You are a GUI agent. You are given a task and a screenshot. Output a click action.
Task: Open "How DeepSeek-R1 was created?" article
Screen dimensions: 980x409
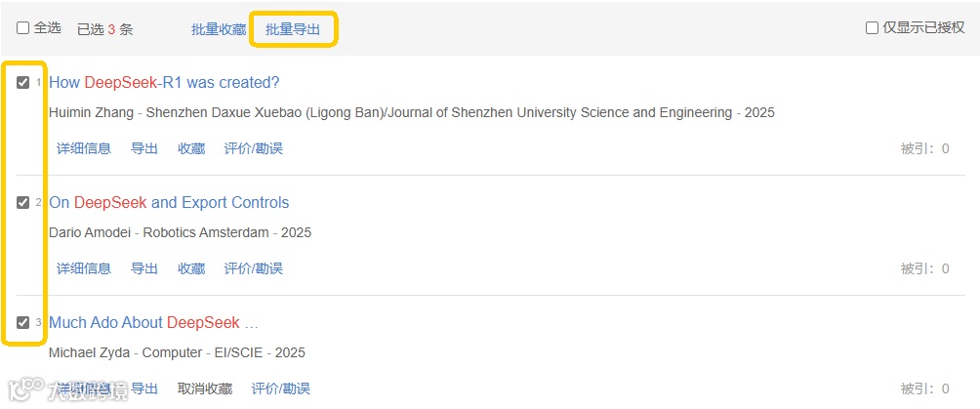tap(164, 83)
